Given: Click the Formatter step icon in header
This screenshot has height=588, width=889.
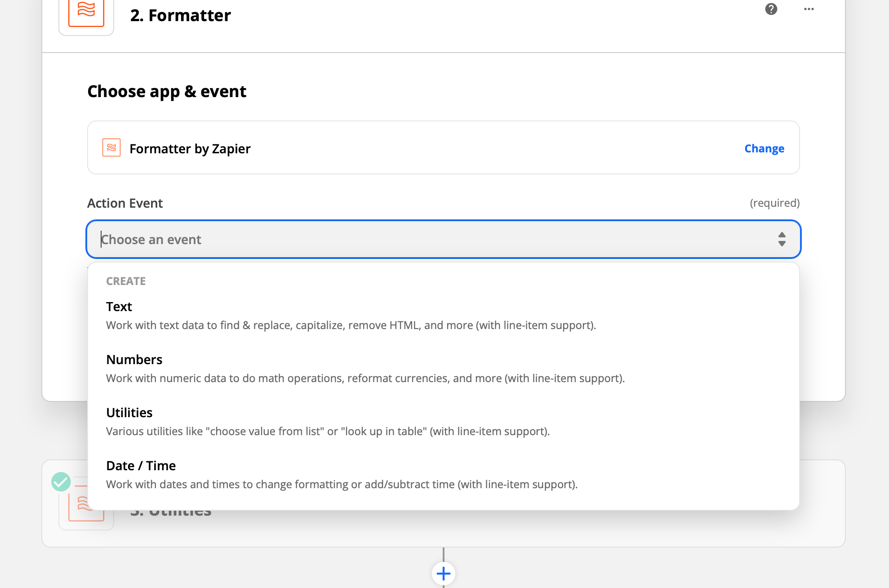Looking at the screenshot, I should (86, 13).
